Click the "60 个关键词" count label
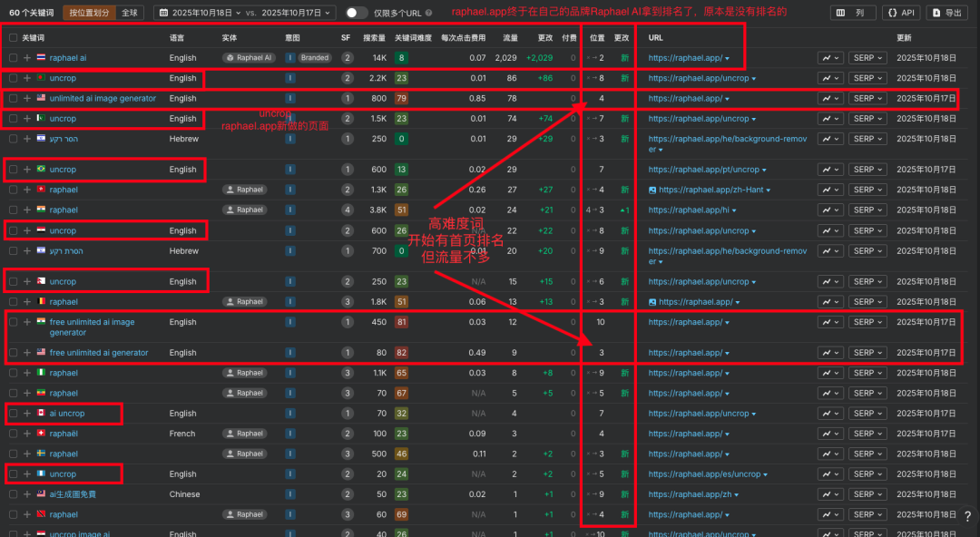Screen dimensions: 980x537 [x=31, y=13]
